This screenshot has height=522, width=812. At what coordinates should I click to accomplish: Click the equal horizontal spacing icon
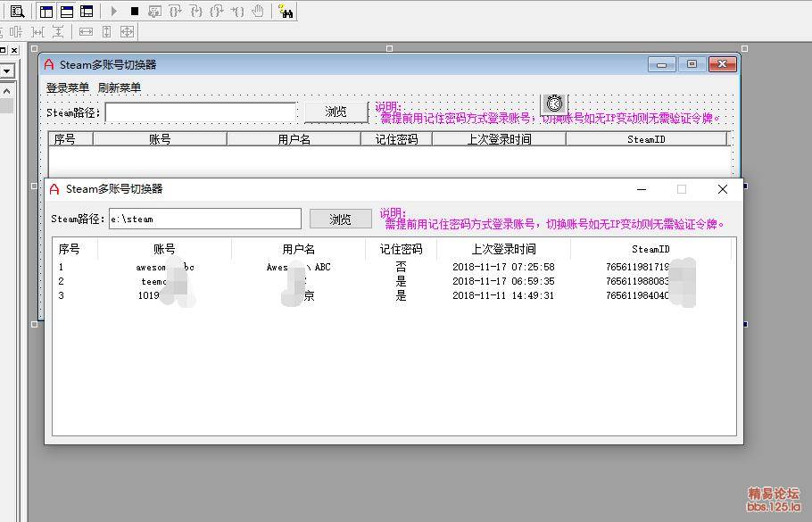[x=37, y=32]
